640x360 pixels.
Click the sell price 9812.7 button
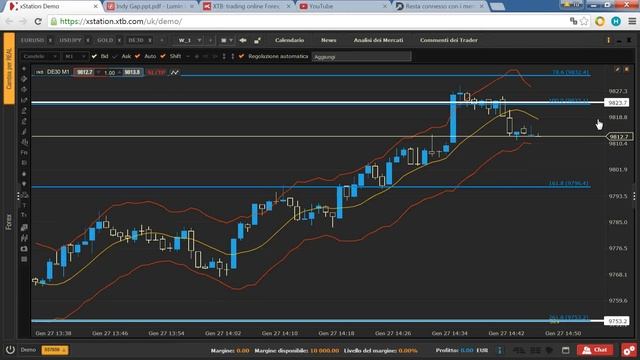pos(84,72)
